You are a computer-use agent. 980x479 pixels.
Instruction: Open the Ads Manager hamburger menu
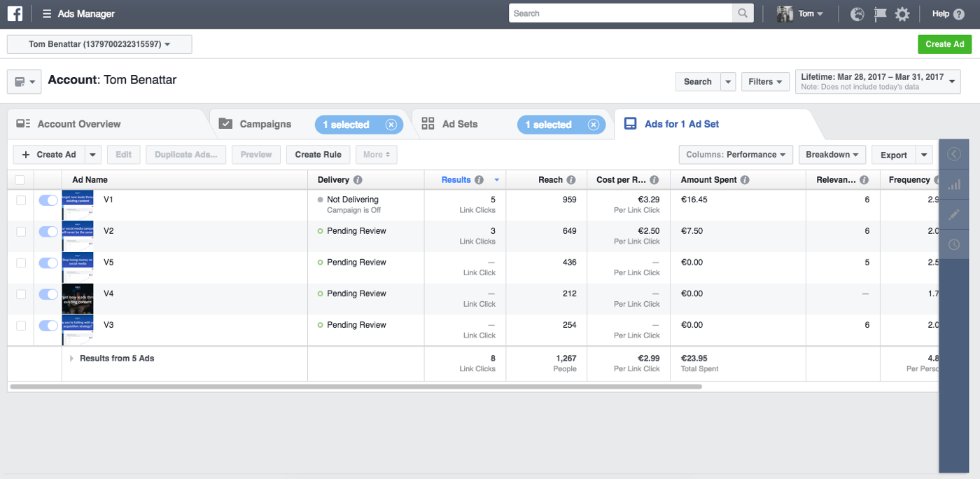47,14
